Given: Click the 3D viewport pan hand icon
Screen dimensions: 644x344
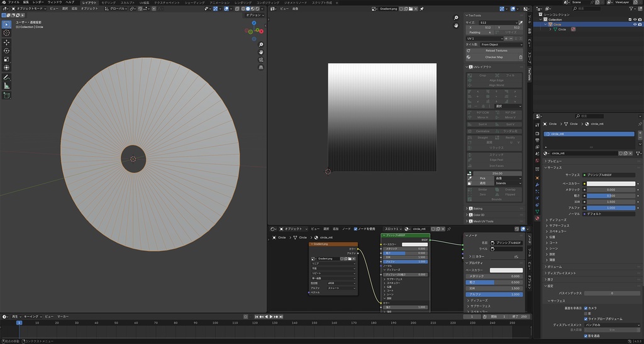Looking at the screenshot, I should 261,52.
